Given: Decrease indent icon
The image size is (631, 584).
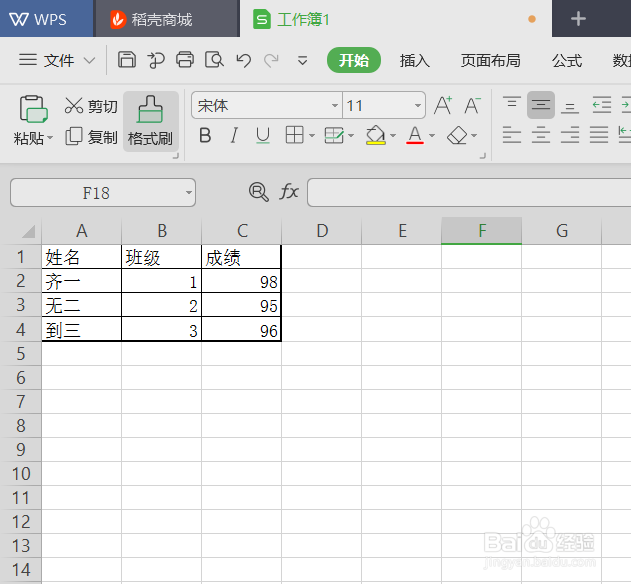Looking at the screenshot, I should 602,105.
